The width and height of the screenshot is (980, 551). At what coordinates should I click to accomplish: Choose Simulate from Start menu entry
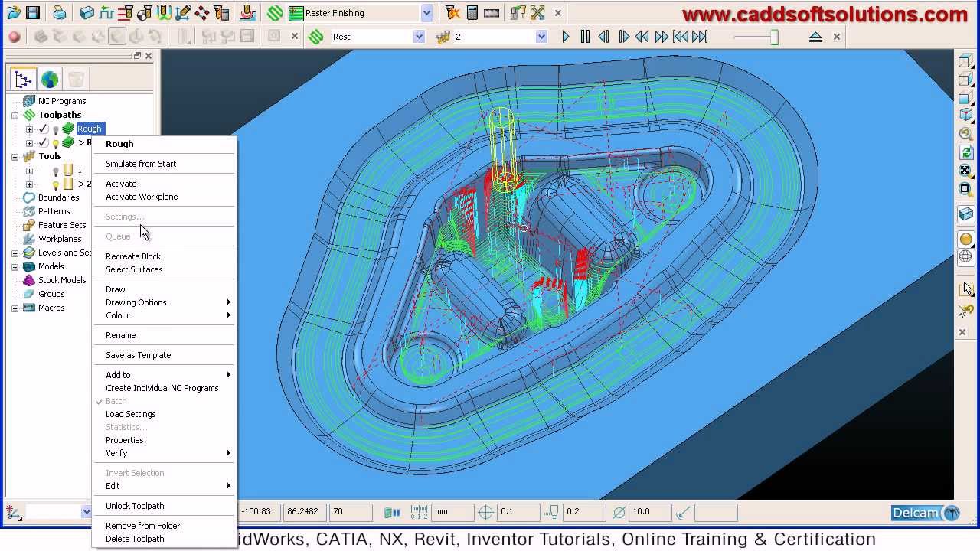pyautogui.click(x=141, y=164)
